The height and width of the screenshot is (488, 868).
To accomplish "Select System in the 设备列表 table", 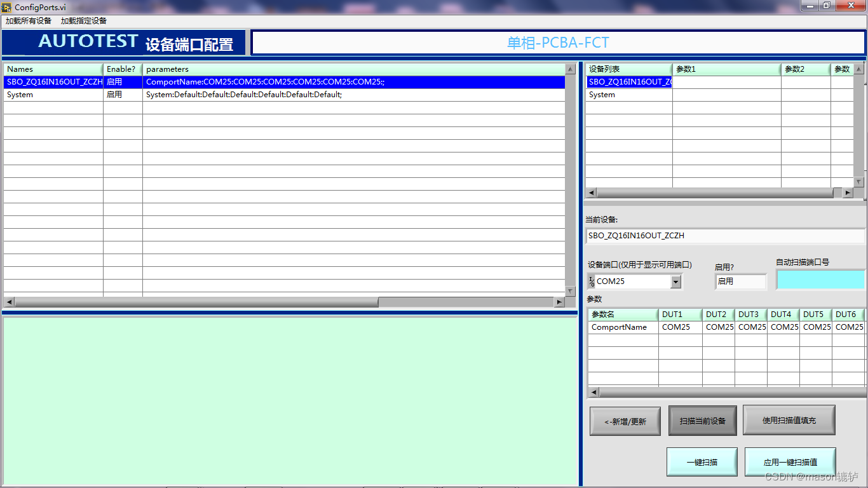I will pos(629,95).
